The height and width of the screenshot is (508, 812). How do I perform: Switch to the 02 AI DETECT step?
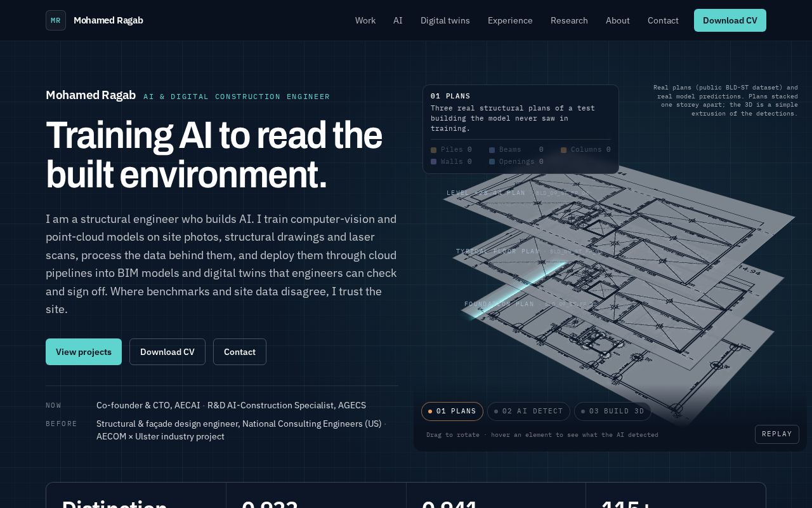[528, 411]
